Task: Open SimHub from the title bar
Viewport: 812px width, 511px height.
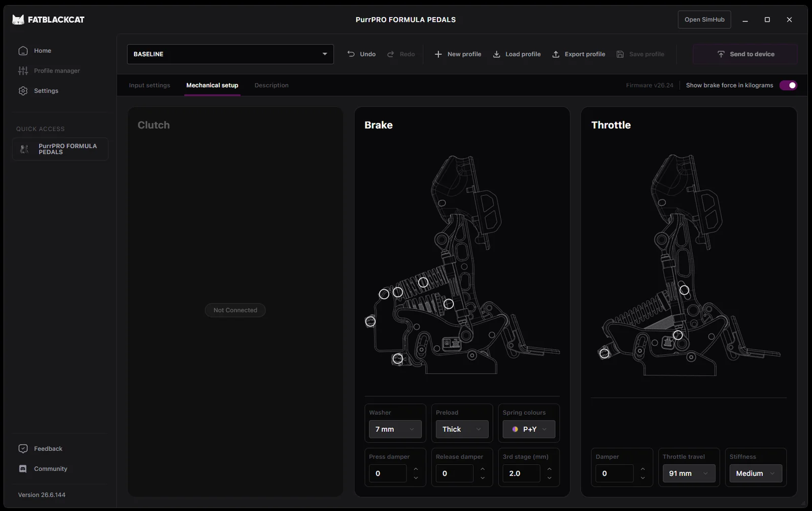Action: tap(704, 20)
